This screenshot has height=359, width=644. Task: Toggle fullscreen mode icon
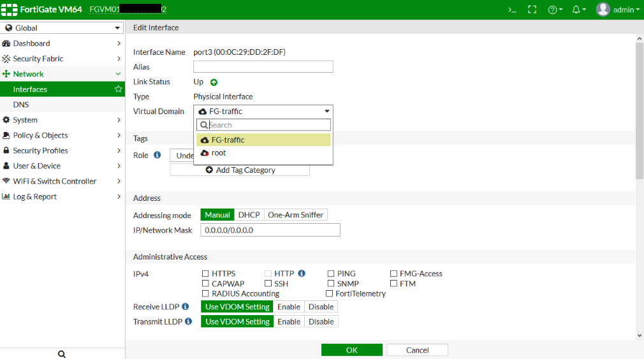(x=532, y=10)
